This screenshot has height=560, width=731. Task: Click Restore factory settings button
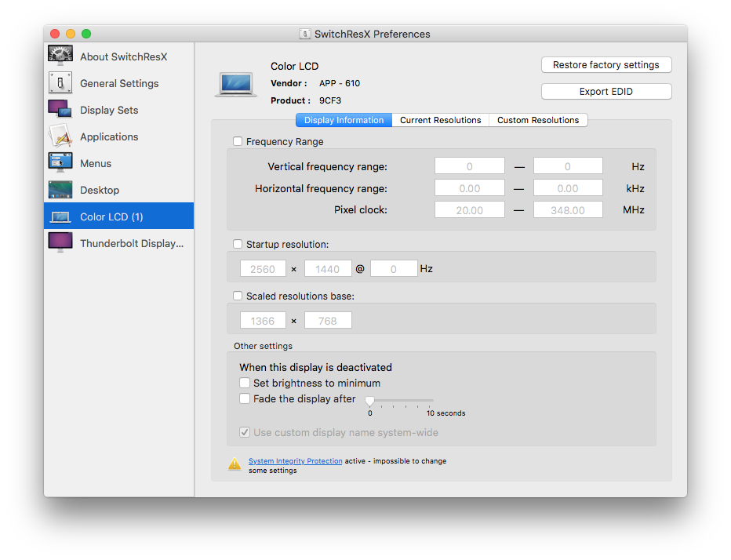(606, 65)
